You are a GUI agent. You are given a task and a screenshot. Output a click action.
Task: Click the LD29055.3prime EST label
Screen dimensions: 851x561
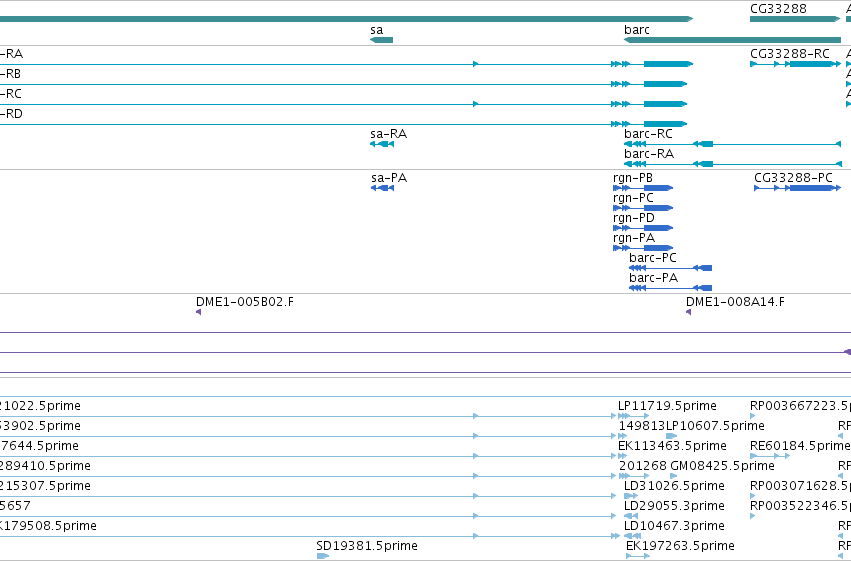tap(674, 506)
